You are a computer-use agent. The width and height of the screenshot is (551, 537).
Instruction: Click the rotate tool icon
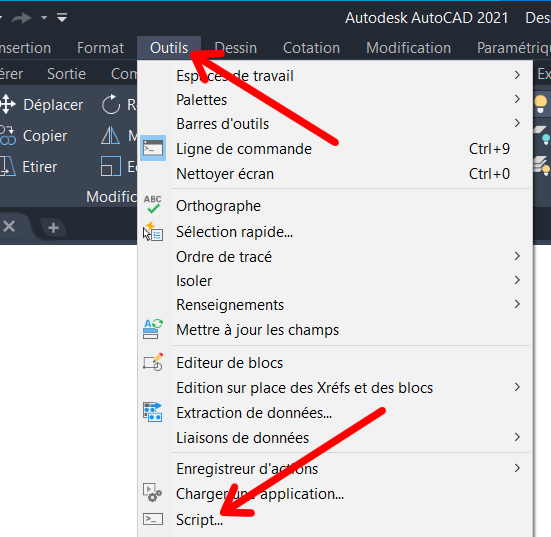tap(111, 104)
